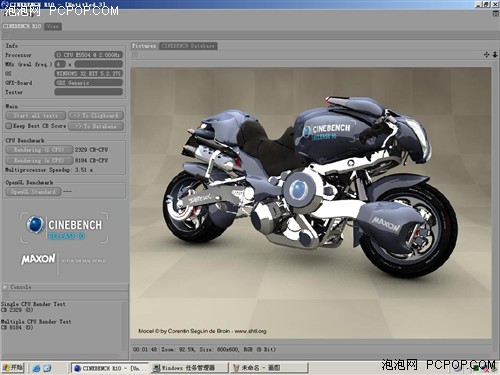Image resolution: width=500 pixels, height=375 pixels.
Task: Switch to the CINEBENCH Database tab
Action: tap(188, 46)
